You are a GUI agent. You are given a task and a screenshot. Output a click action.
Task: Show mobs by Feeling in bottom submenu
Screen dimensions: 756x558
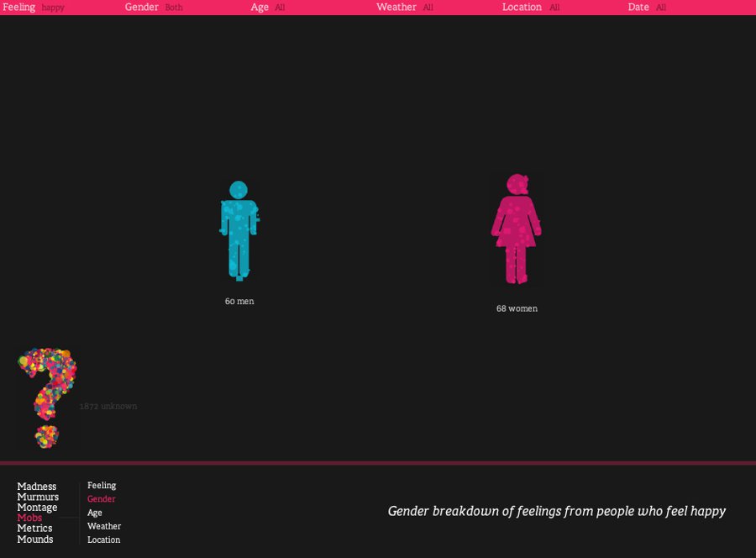[x=102, y=486]
